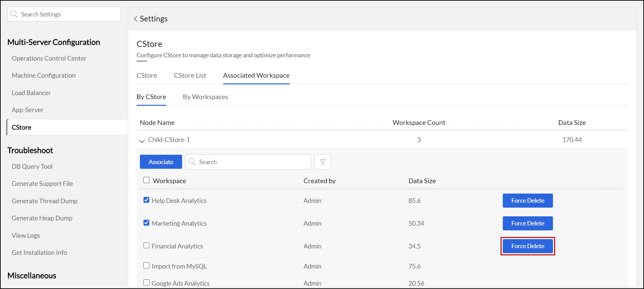Click magnifier icon in workspace search field
This screenshot has width=644, height=289.
click(192, 162)
